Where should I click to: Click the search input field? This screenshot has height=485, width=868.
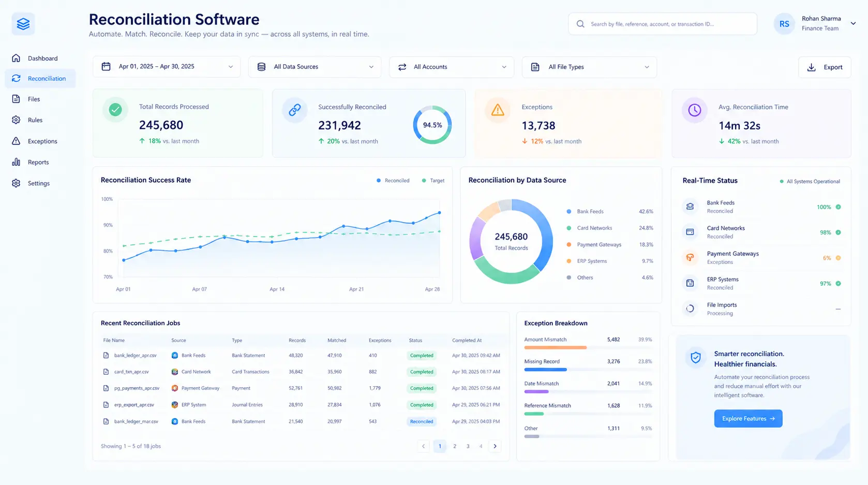pos(663,24)
